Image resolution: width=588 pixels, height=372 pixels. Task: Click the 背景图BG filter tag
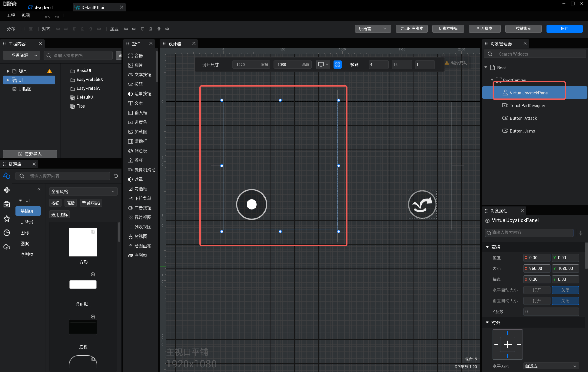tap(91, 203)
